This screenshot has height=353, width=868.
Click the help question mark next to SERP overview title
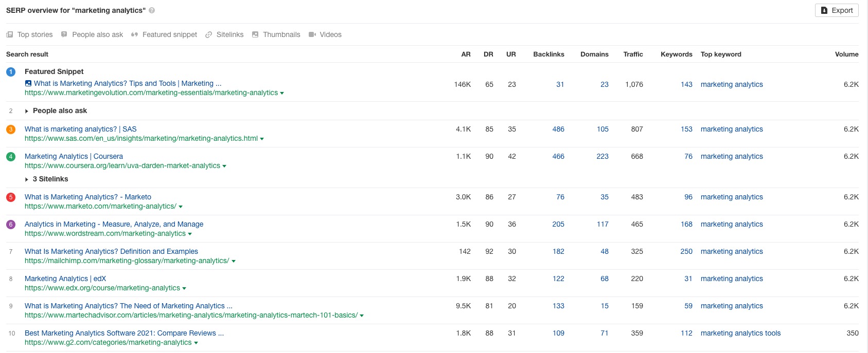coord(152,10)
